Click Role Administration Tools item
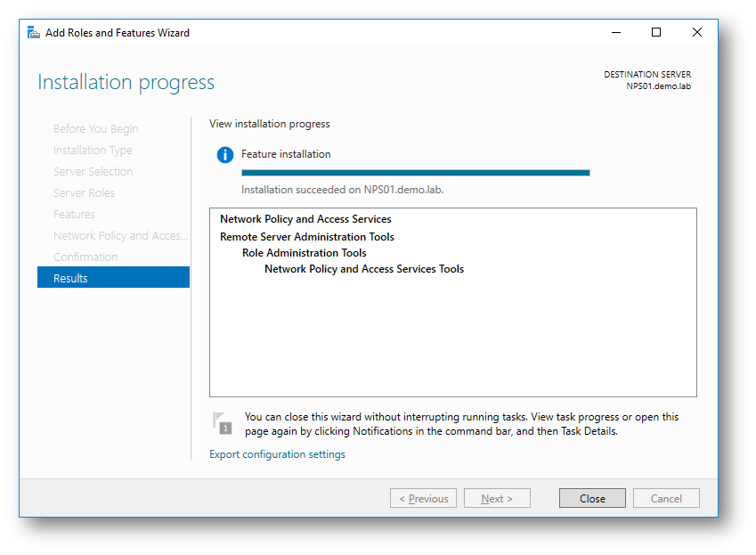The width and height of the screenshot is (756, 555). [304, 253]
